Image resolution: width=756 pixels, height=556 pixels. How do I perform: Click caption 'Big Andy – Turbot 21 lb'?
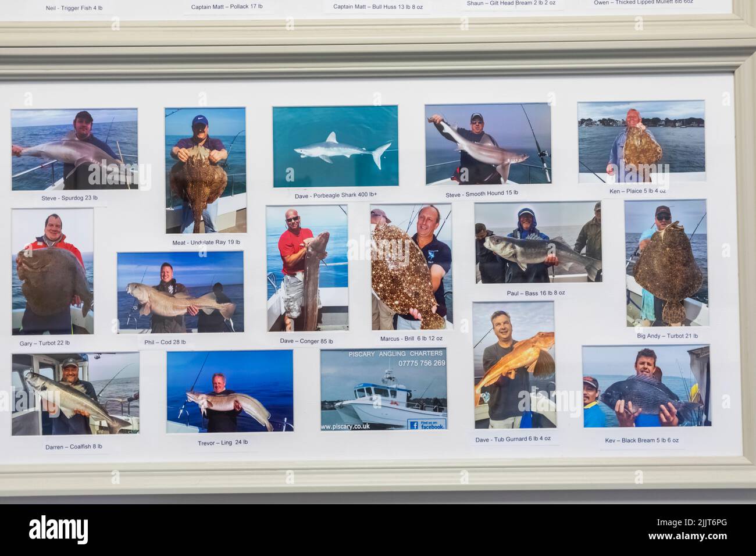(667, 336)
